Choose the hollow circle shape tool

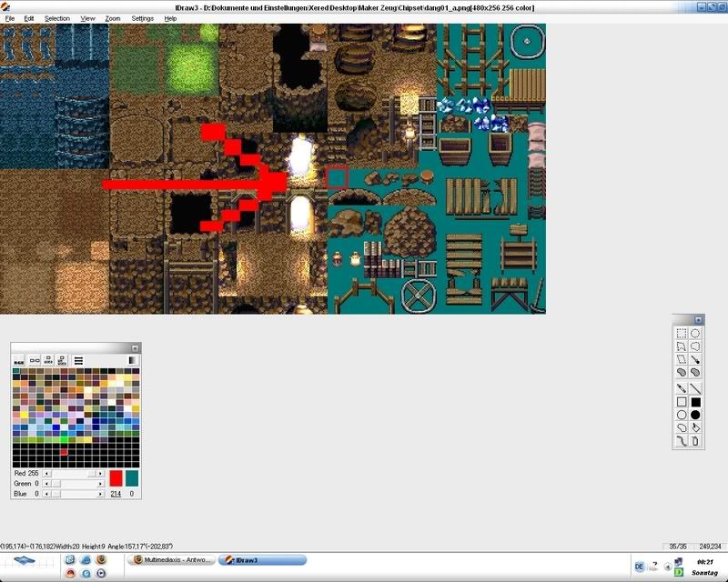point(681,415)
